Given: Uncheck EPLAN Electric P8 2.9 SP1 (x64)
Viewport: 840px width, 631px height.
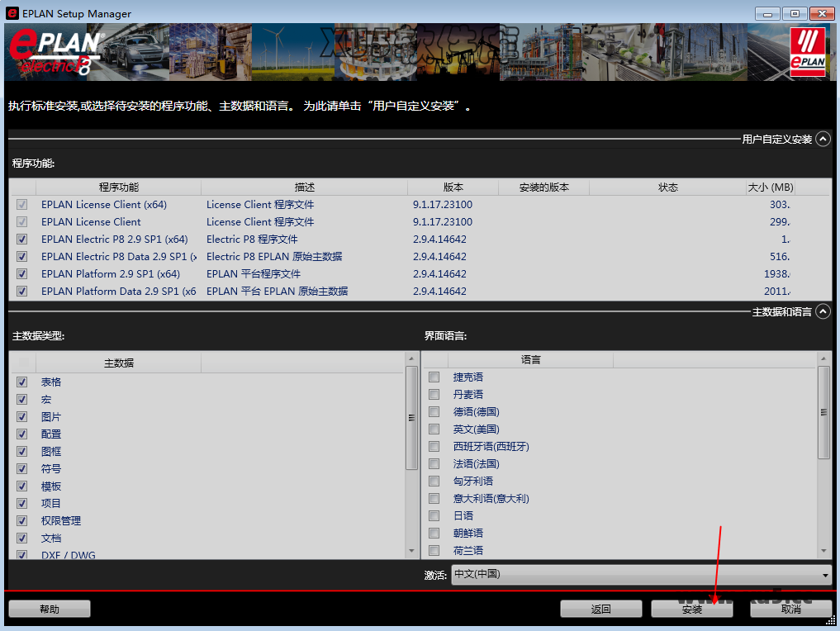Looking at the screenshot, I should click(21, 239).
